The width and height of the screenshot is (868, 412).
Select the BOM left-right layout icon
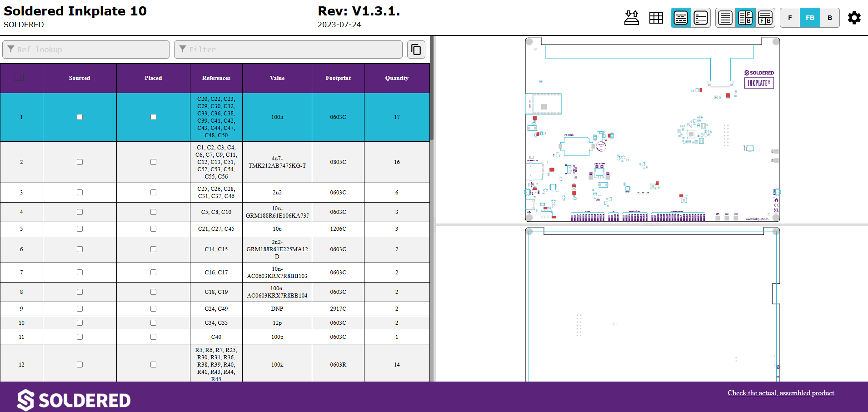(x=745, y=18)
